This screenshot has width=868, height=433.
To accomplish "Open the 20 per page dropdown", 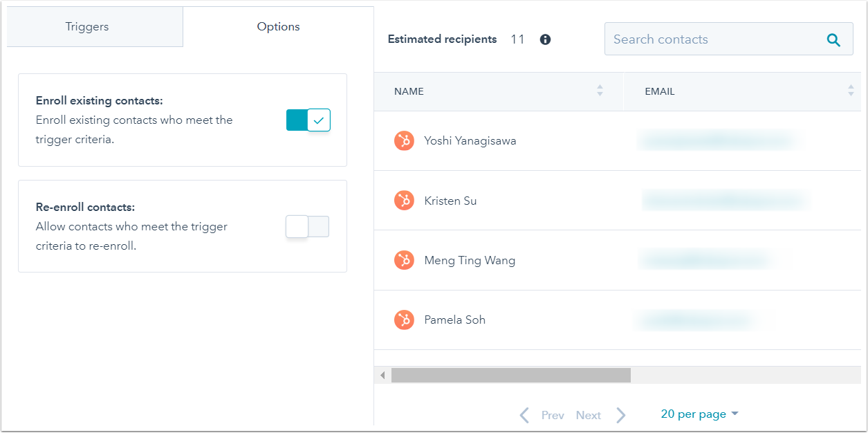I will point(699,414).
